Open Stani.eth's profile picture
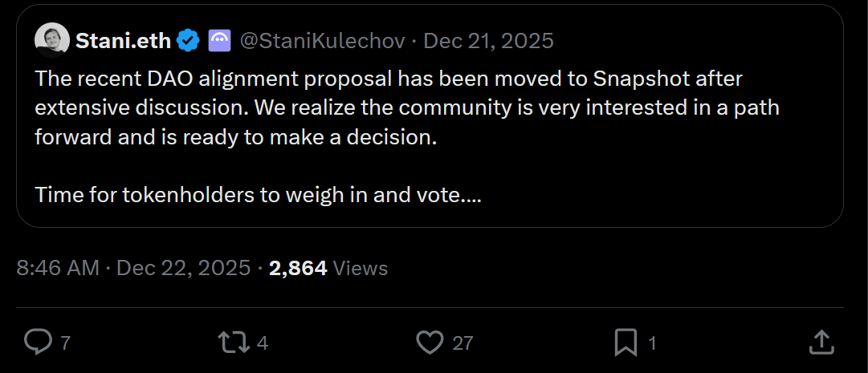Image resolution: width=868 pixels, height=373 pixels. tap(51, 40)
